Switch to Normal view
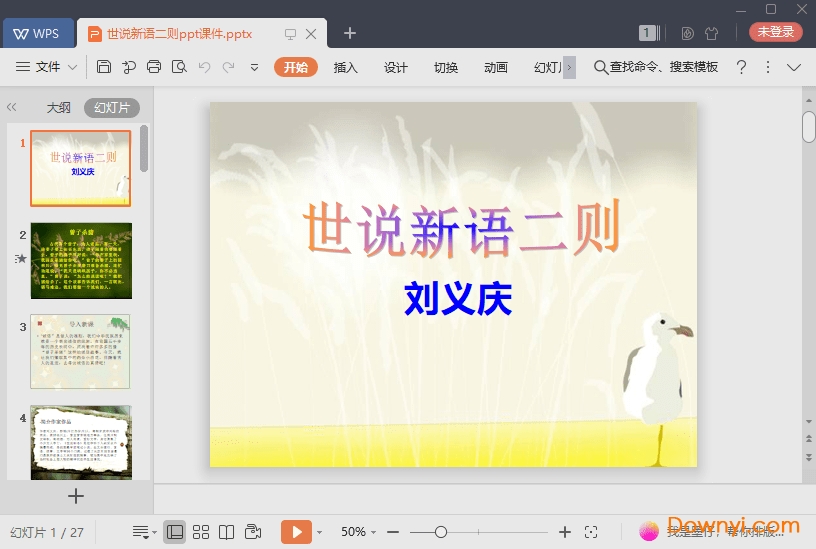This screenshot has height=549, width=816. tap(175, 532)
